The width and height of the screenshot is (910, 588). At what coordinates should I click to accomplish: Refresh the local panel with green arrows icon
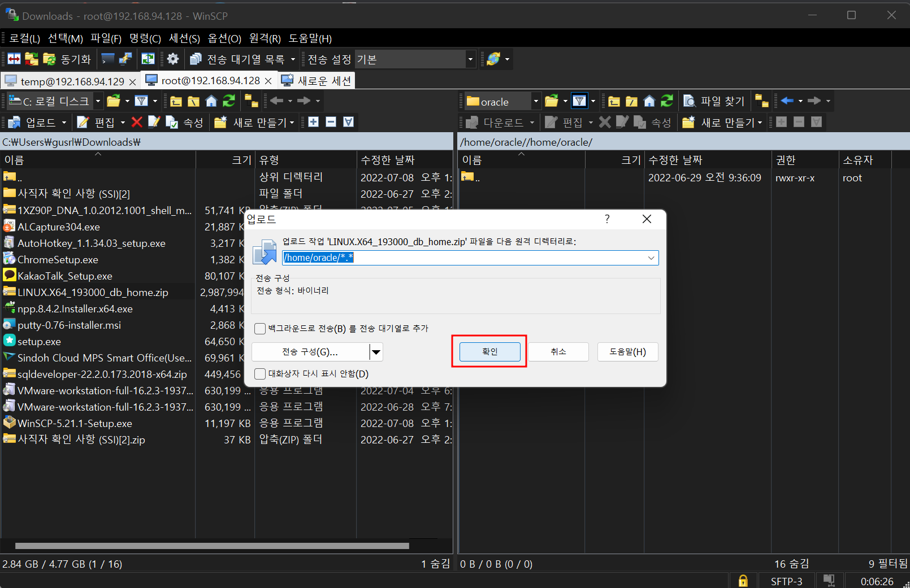pyautogui.click(x=229, y=101)
